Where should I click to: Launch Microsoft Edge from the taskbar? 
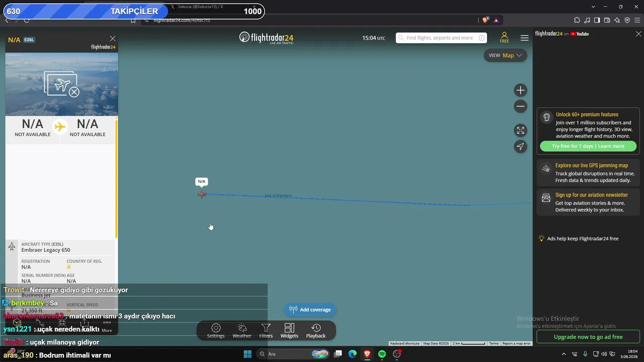pyautogui.click(x=353, y=354)
